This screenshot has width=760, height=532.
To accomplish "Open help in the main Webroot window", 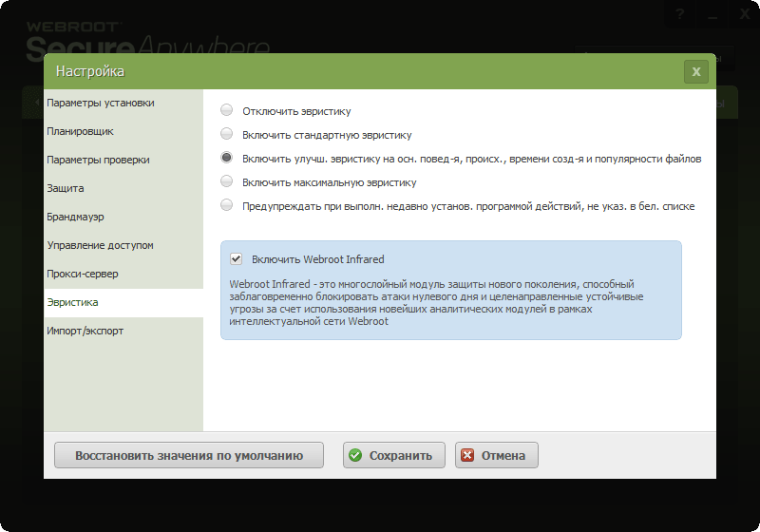I will [680, 14].
